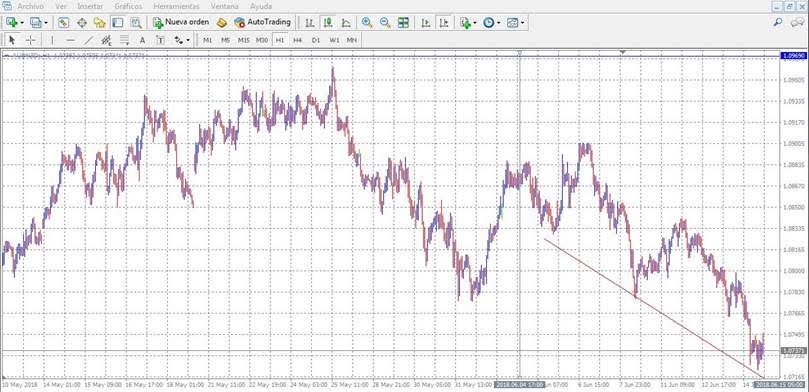Screen dimensions: 809x392
Task: Expand the Templates dropdown arrow
Action: 522,23
